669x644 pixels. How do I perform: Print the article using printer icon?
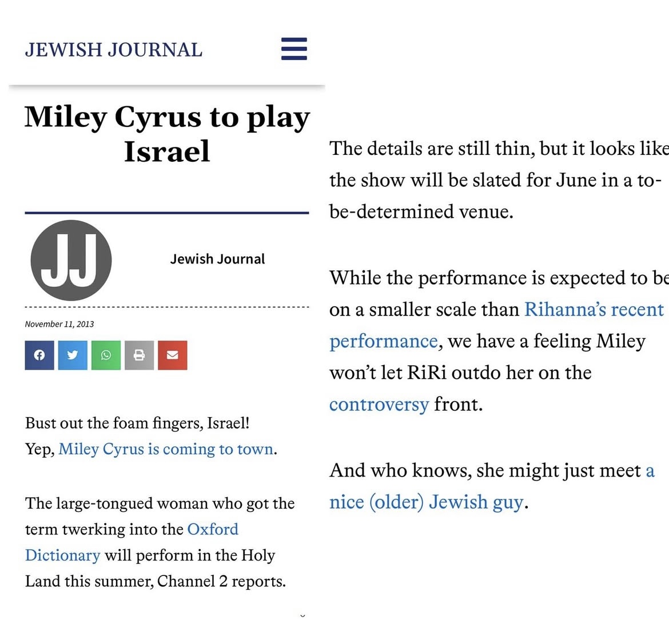click(139, 355)
